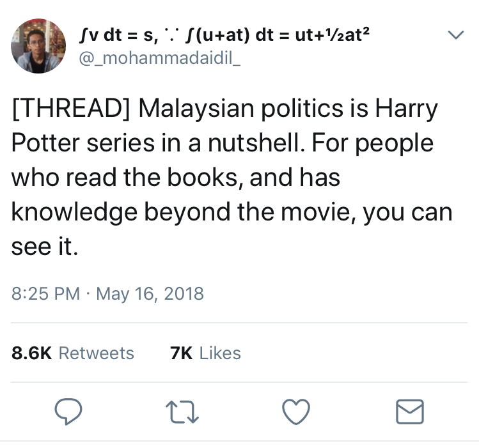Screen dimensions: 479x448
Task: Open the author's profile picture
Action: coord(38,46)
